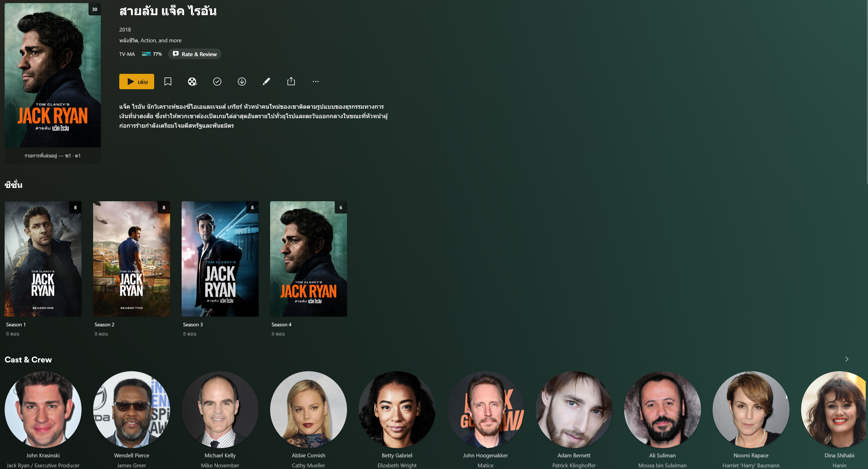
Task: Open Noomi Rapace cast photo
Action: (751, 409)
